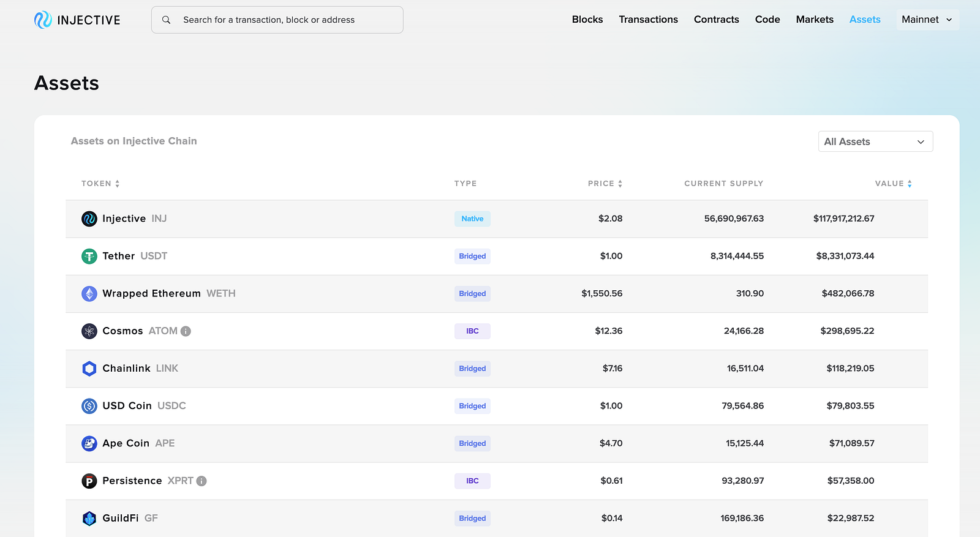Click the Bridged badge in USD Coin row
Viewport: 980px width, 537px height.
pyautogui.click(x=472, y=406)
